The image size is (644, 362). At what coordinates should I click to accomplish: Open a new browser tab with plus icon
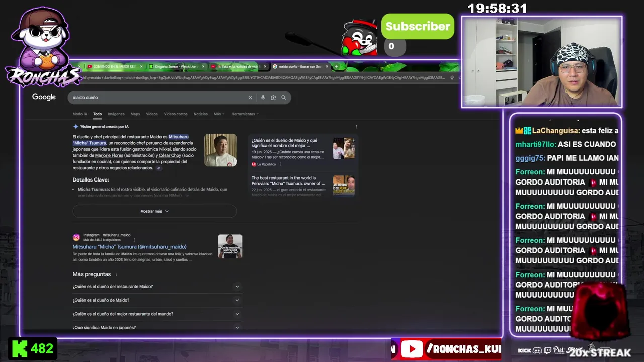coord(336,66)
